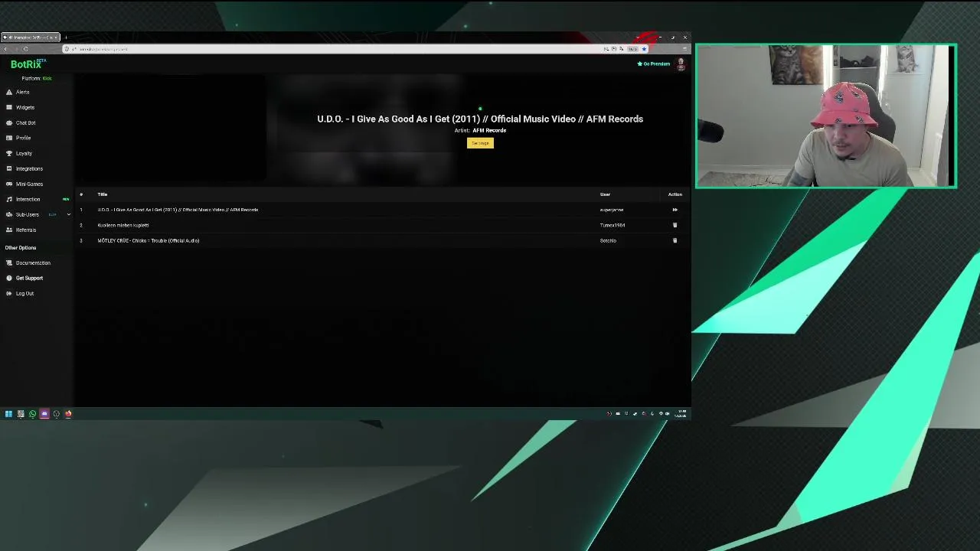Open WhatsApp from the taskbar
The image size is (980, 551).
[x=32, y=414]
